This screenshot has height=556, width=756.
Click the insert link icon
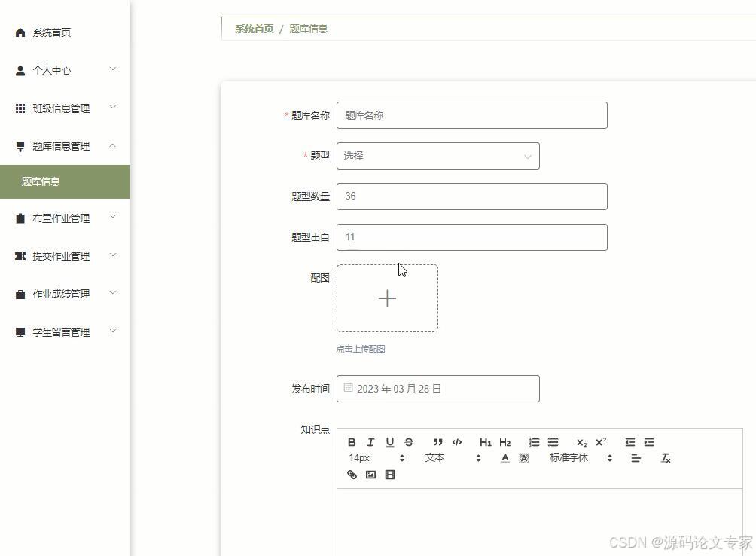click(352, 475)
